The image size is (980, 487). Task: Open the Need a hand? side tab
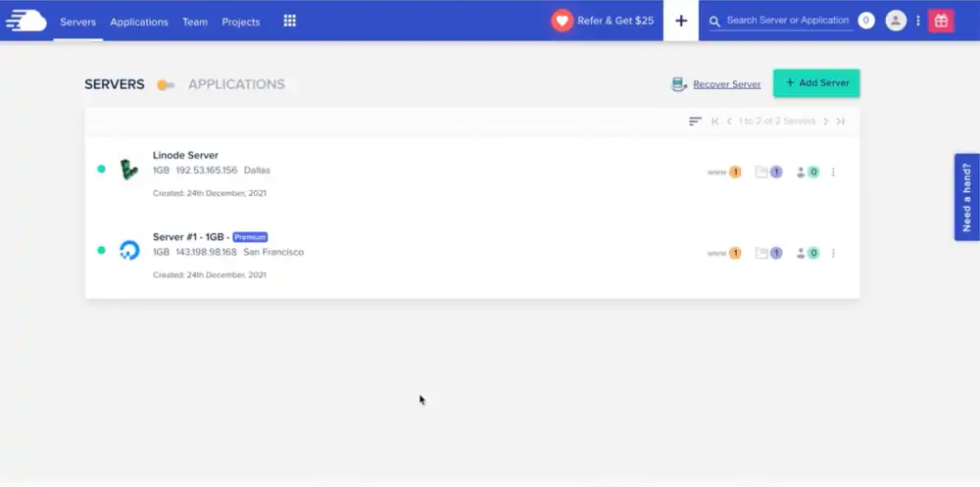pyautogui.click(x=967, y=197)
